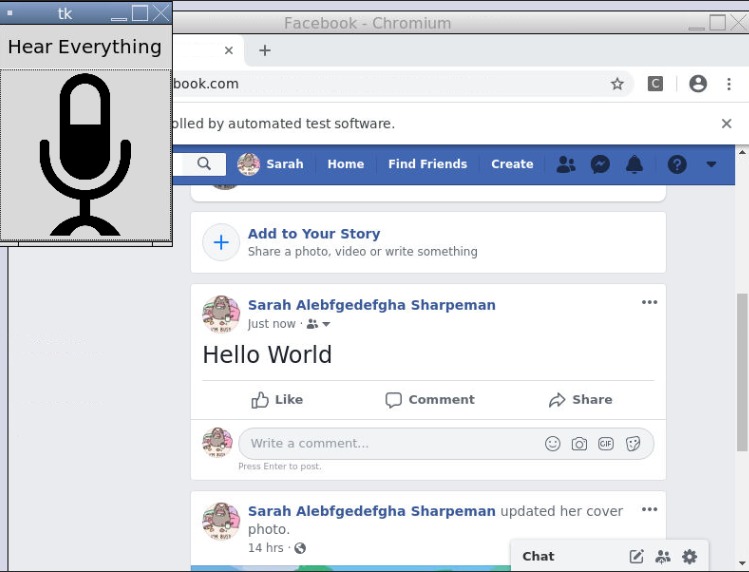Open the Chromium profile avatar menu

tap(697, 84)
